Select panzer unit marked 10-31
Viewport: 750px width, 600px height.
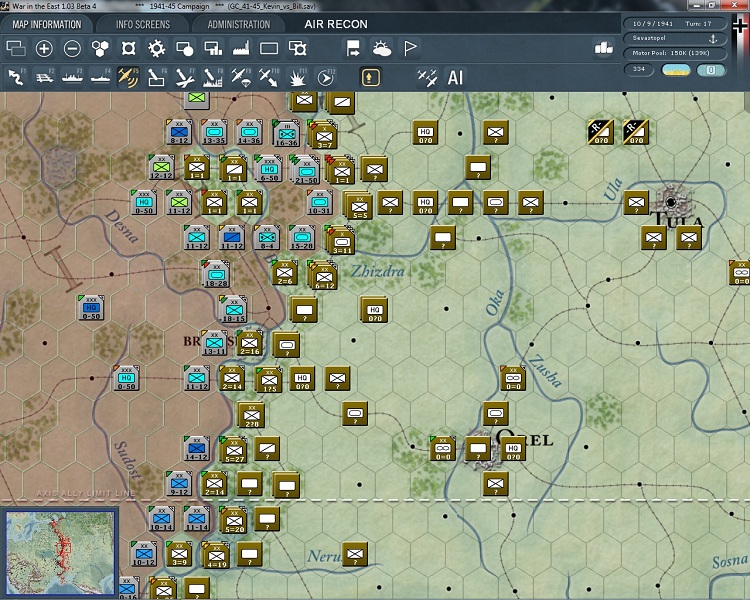(x=320, y=202)
